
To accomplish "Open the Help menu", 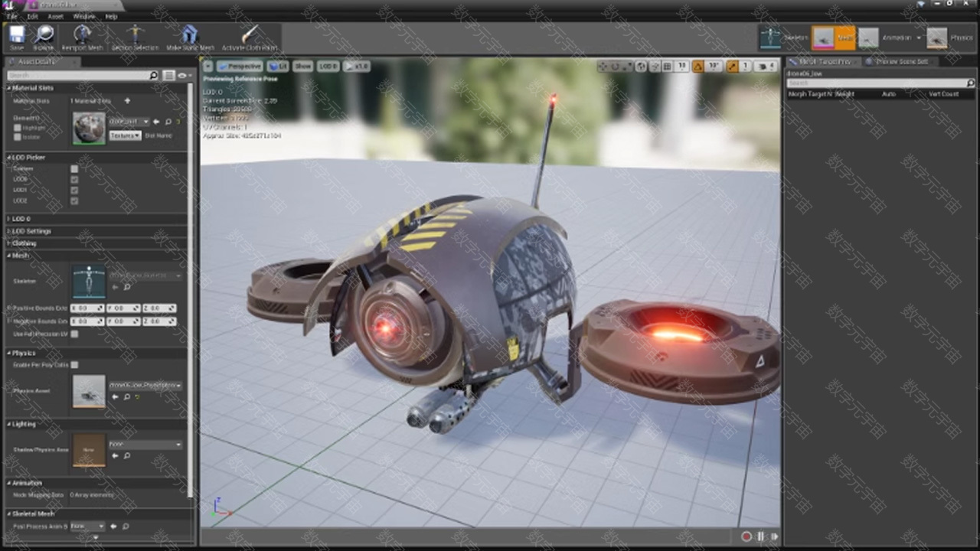I will [x=112, y=16].
